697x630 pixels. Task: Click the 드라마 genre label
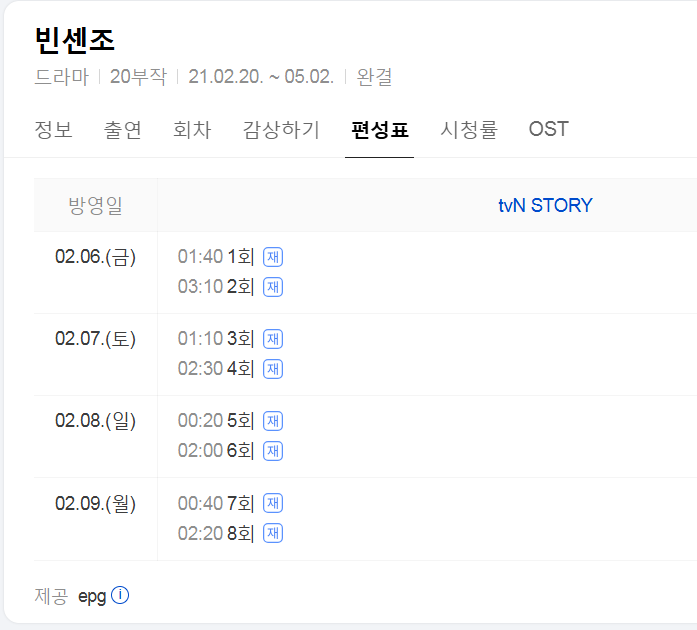[61, 77]
